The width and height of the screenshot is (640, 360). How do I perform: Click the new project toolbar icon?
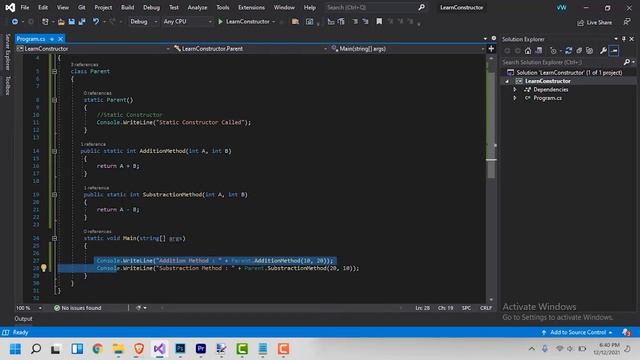45,22
